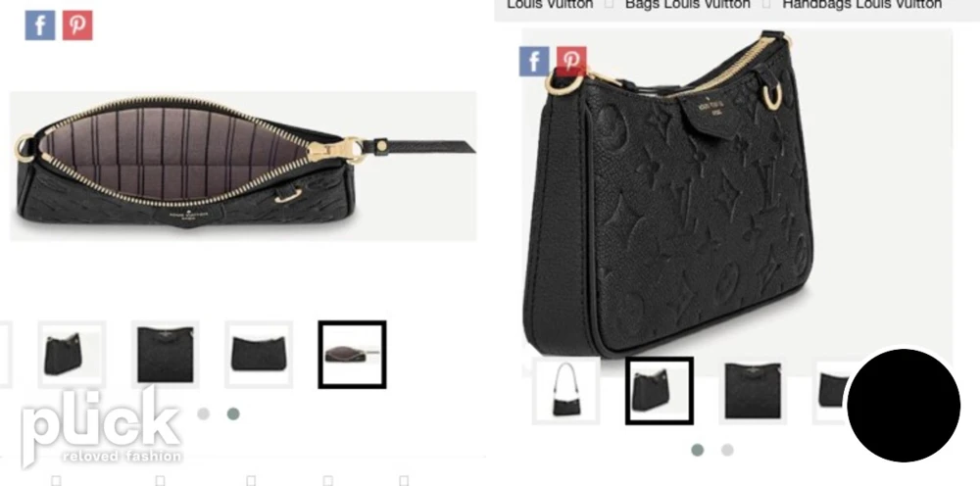Select the highlighted angled-bag thumbnail on the right

click(660, 390)
